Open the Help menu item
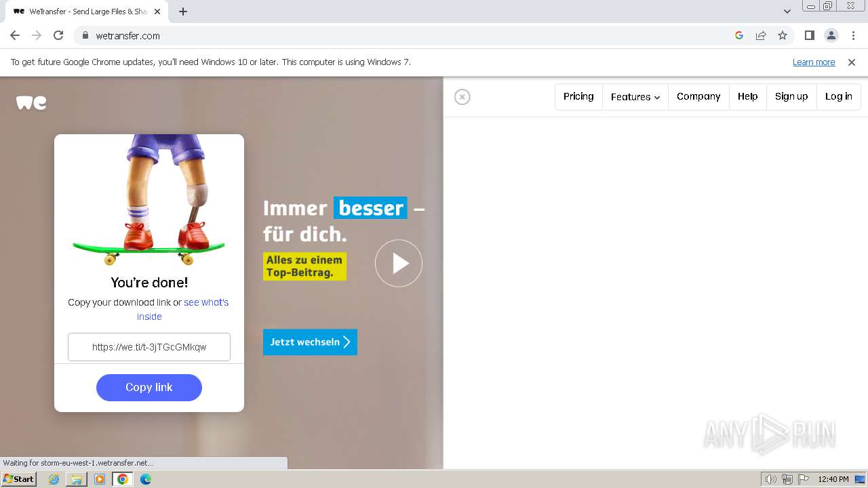Viewport: 868px width, 488px height. point(748,96)
